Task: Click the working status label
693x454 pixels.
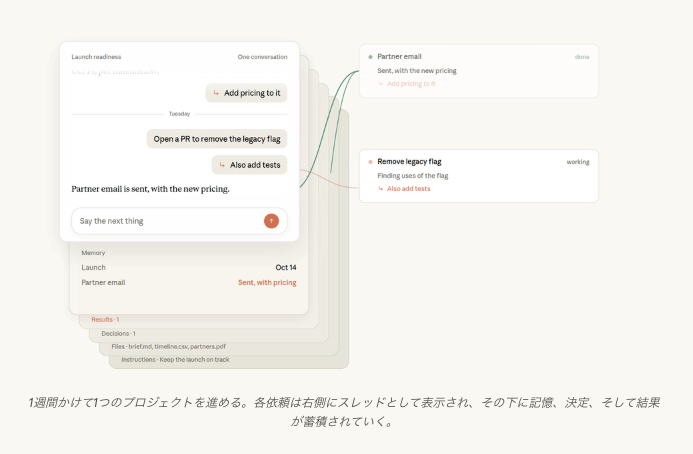Action: (578, 162)
